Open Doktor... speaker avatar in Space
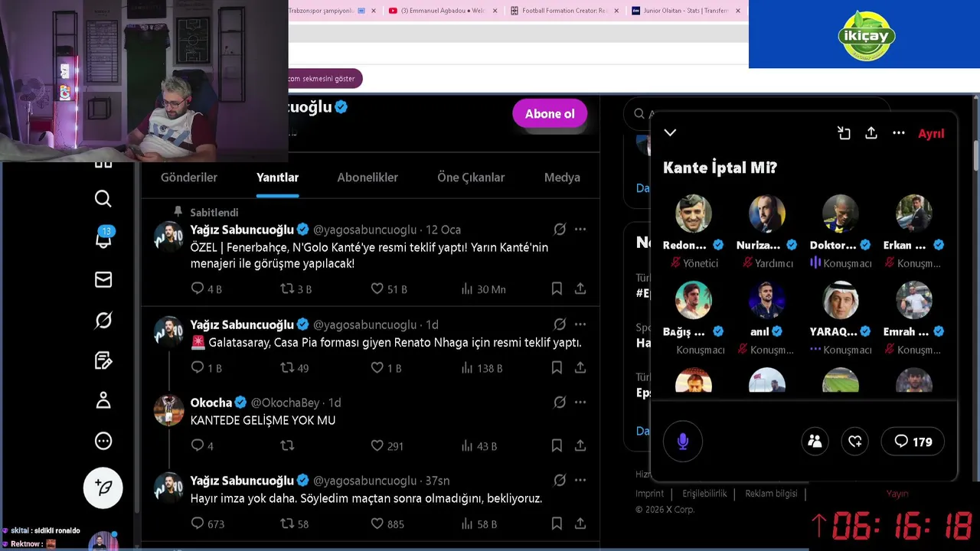 (x=841, y=214)
